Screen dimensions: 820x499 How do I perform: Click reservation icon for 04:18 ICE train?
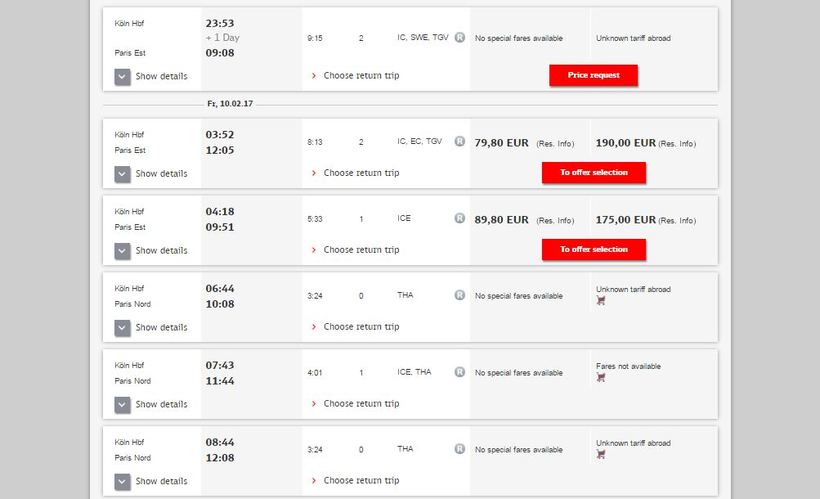pos(460,218)
